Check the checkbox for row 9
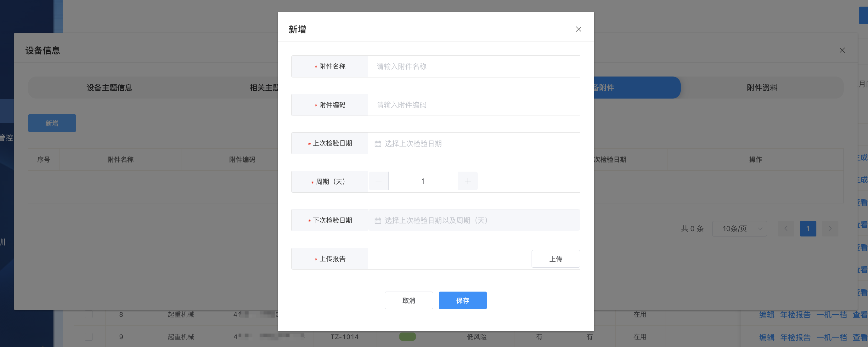The width and height of the screenshot is (868, 347). [89, 337]
